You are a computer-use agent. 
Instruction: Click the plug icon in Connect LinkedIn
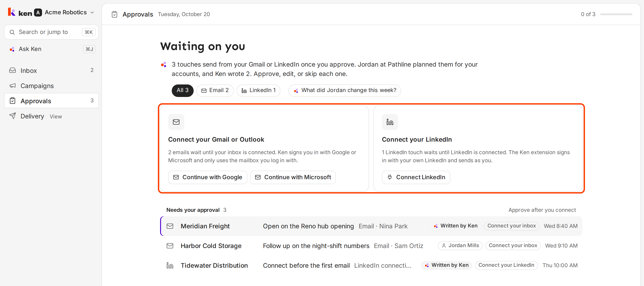pyautogui.click(x=390, y=177)
